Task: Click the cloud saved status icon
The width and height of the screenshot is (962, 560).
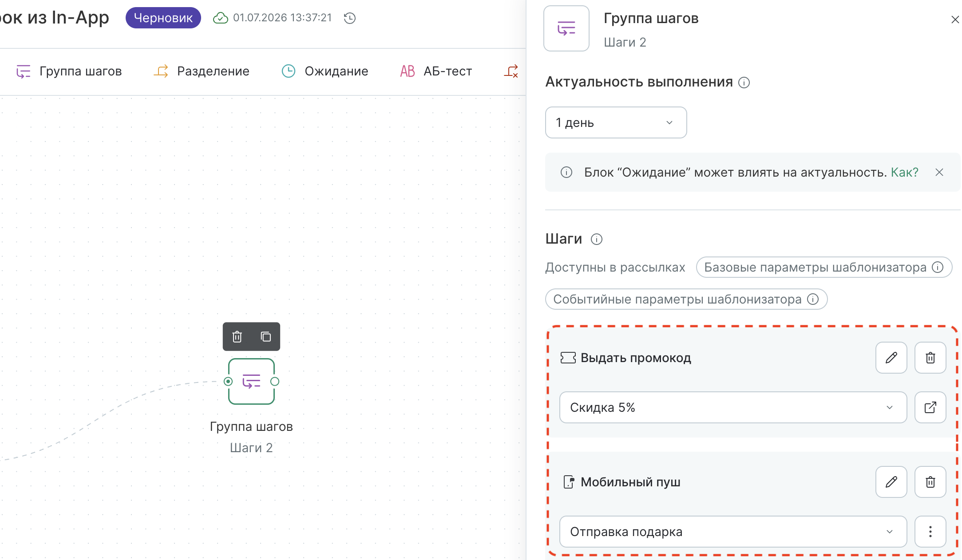Action: tap(221, 18)
